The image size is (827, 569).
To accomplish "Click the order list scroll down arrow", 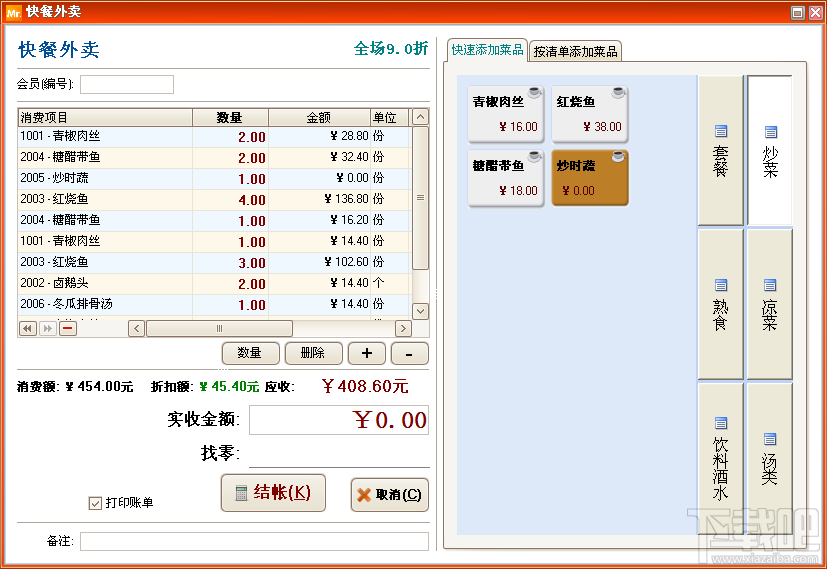I will pyautogui.click(x=420, y=311).
